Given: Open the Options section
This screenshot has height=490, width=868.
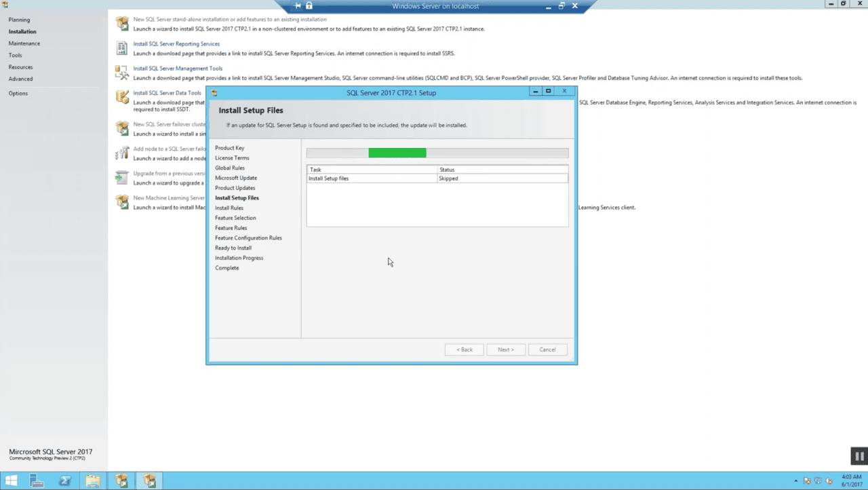Looking at the screenshot, I should (18, 94).
